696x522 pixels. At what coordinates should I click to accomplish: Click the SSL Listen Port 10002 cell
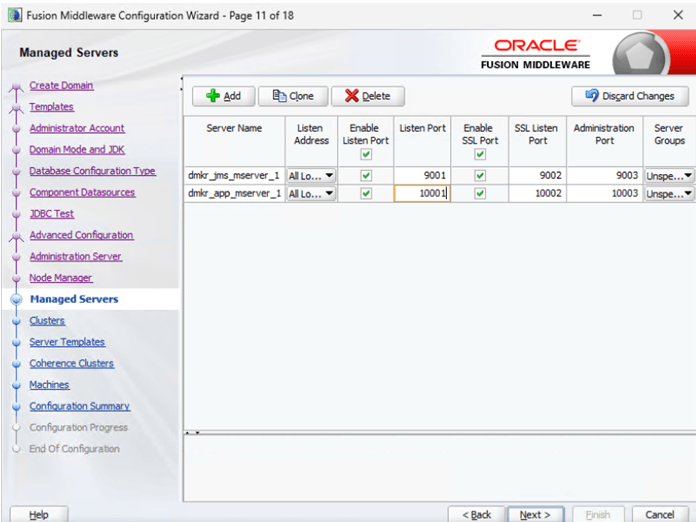coord(538,194)
